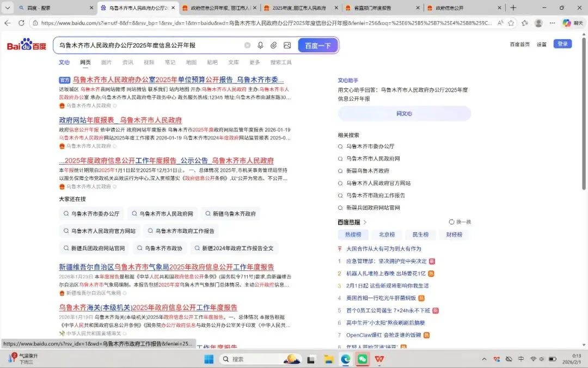Open the 更多 categories menu

tap(255, 62)
